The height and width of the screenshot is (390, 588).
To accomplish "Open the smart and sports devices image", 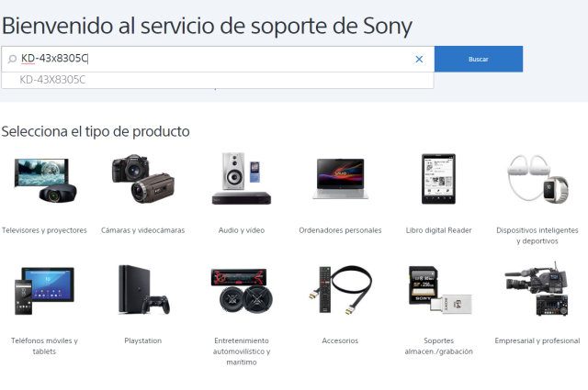I will (537, 179).
